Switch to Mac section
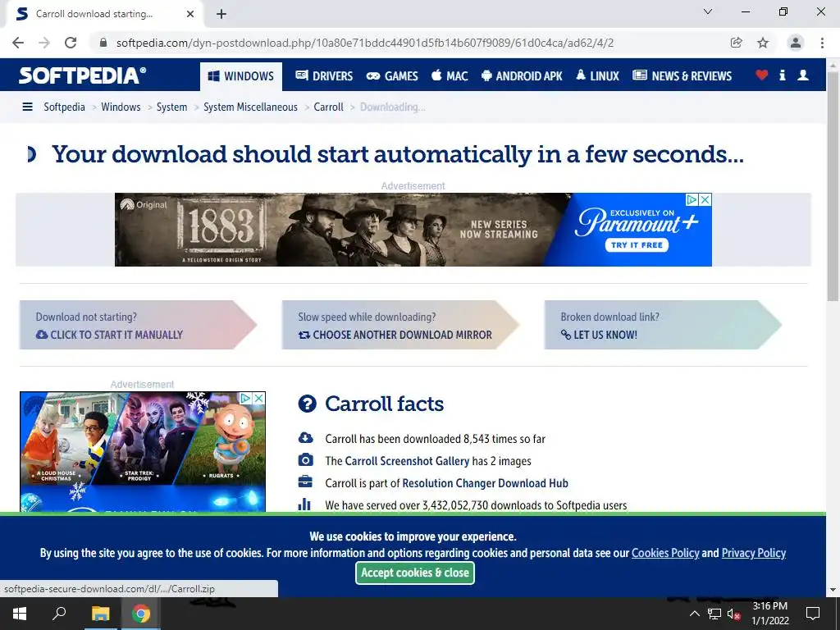This screenshot has height=630, width=840. (450, 76)
